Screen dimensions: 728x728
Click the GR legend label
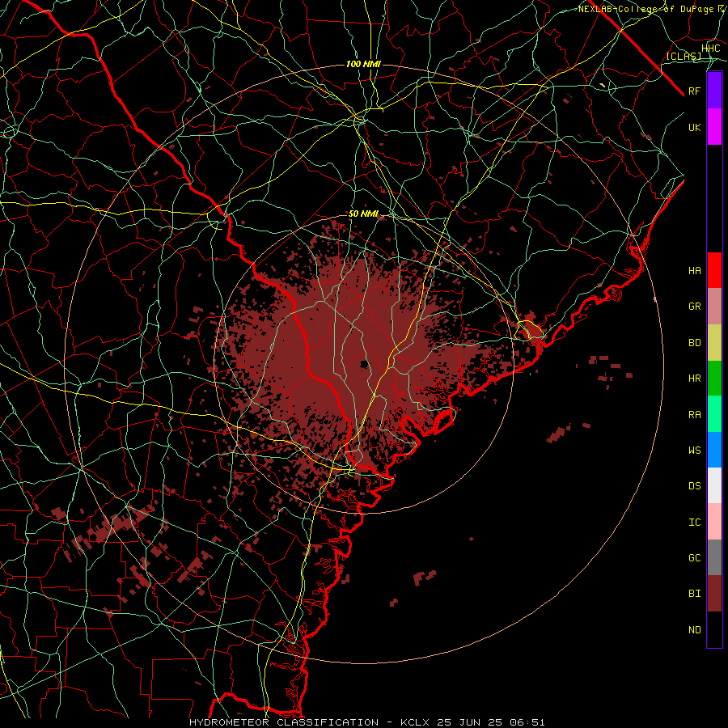(695, 307)
